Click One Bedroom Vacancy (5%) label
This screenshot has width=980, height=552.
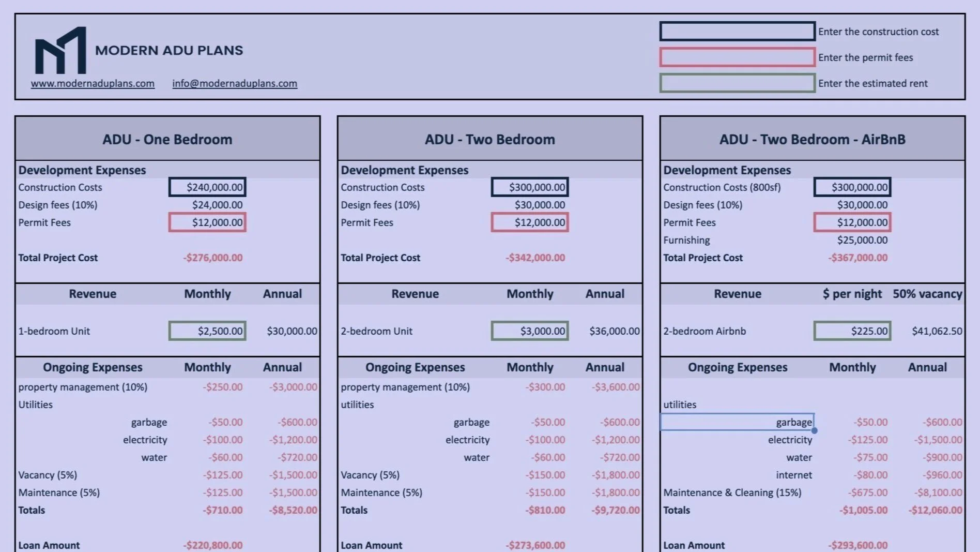point(48,475)
